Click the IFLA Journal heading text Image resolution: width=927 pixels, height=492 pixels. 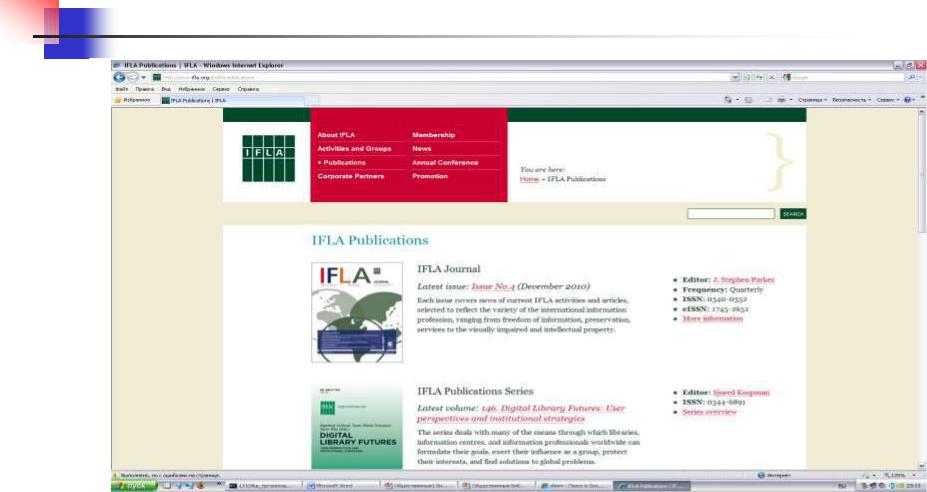[x=449, y=268]
